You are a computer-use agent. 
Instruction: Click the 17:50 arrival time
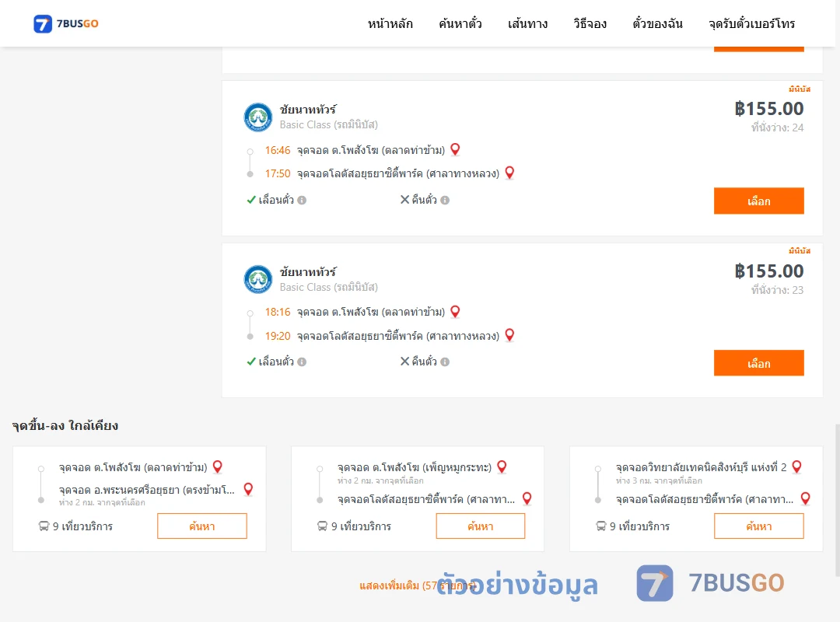[x=278, y=173]
